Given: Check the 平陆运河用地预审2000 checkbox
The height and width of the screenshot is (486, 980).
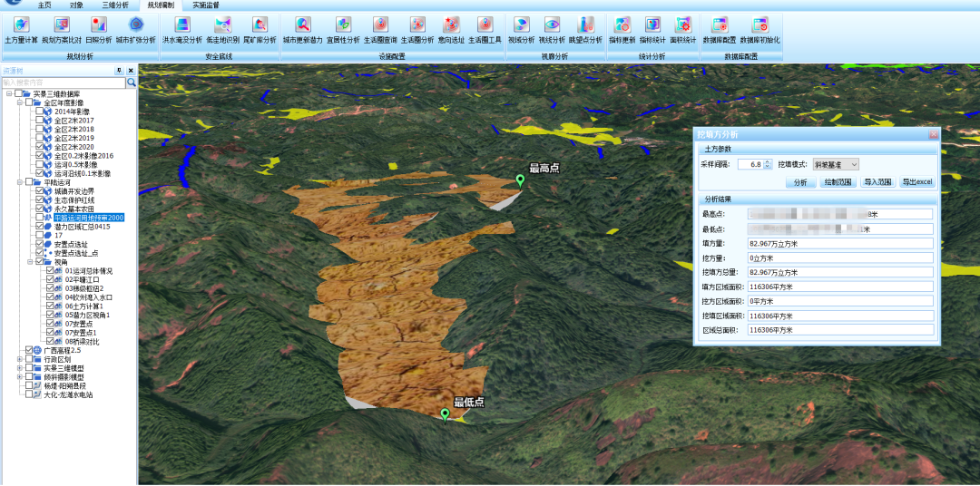Looking at the screenshot, I should 39,218.
